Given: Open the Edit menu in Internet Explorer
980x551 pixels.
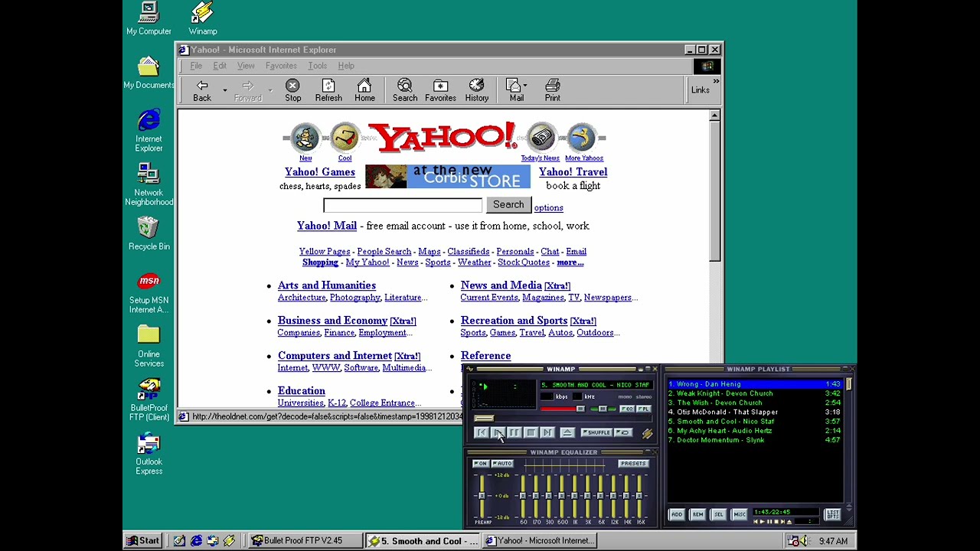Looking at the screenshot, I should click(x=220, y=66).
